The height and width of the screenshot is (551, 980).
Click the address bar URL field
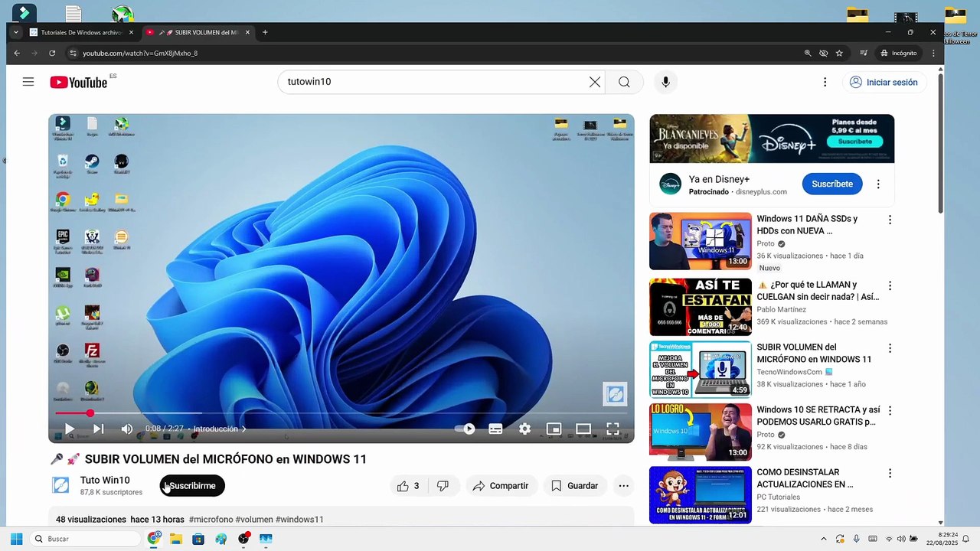pos(433,53)
